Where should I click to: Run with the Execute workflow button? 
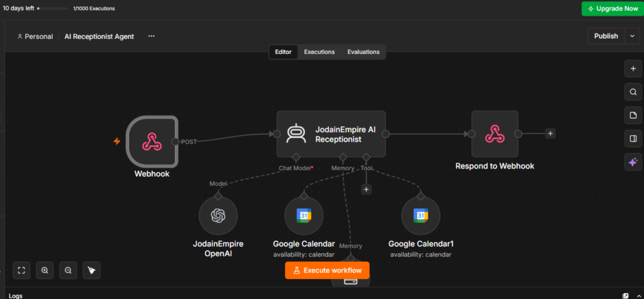pos(327,270)
